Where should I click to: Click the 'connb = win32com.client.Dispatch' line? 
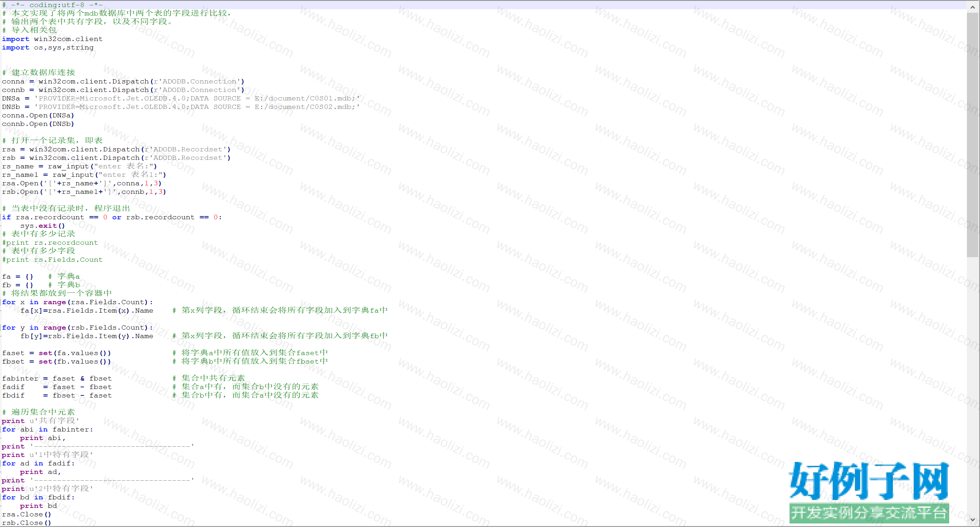[123, 90]
